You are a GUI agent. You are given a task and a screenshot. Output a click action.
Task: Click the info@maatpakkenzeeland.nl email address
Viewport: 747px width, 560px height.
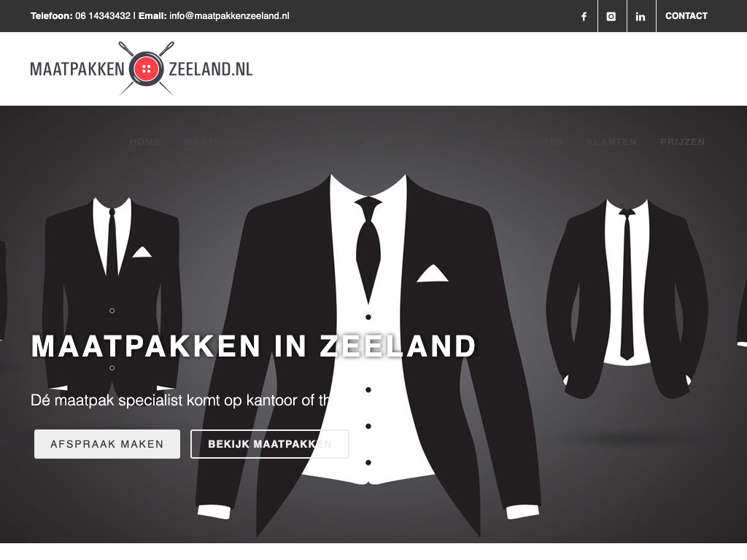click(x=229, y=16)
